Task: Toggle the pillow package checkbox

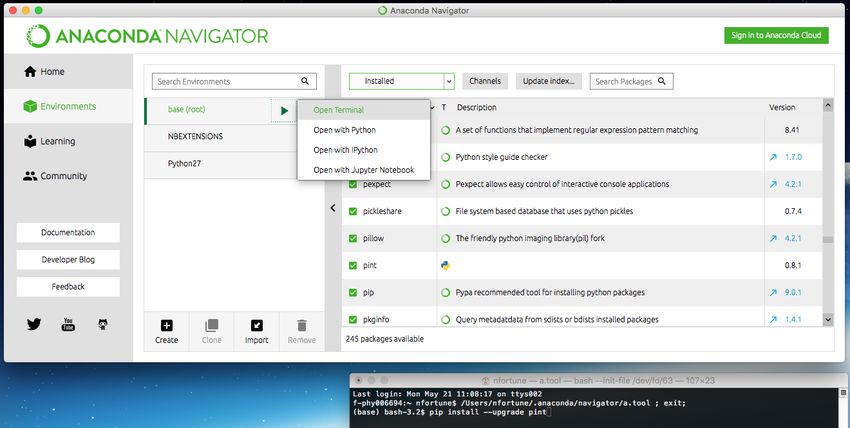Action: (353, 238)
